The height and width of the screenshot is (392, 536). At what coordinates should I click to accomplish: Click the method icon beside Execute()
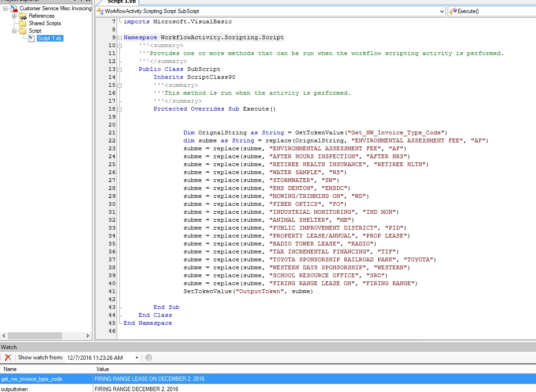pos(453,11)
